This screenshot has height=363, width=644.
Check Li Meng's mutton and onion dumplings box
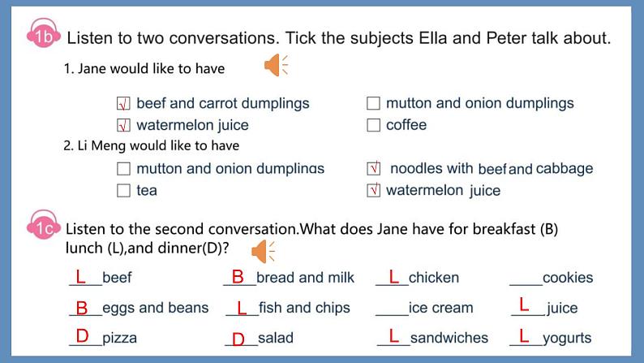123,169
